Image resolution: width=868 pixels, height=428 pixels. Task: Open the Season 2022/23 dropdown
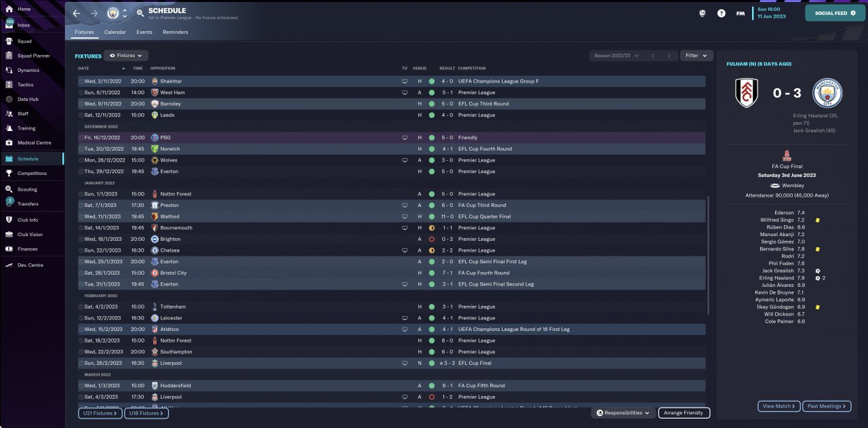tap(616, 56)
